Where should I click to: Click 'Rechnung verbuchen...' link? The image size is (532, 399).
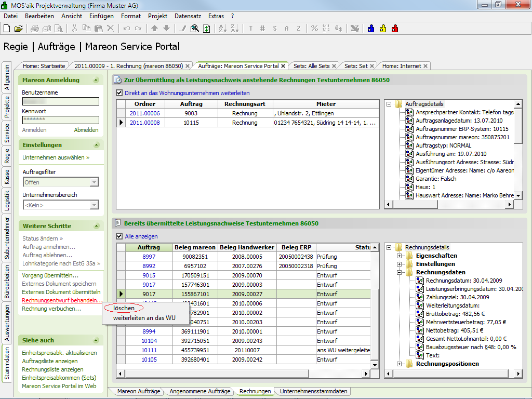click(51, 309)
